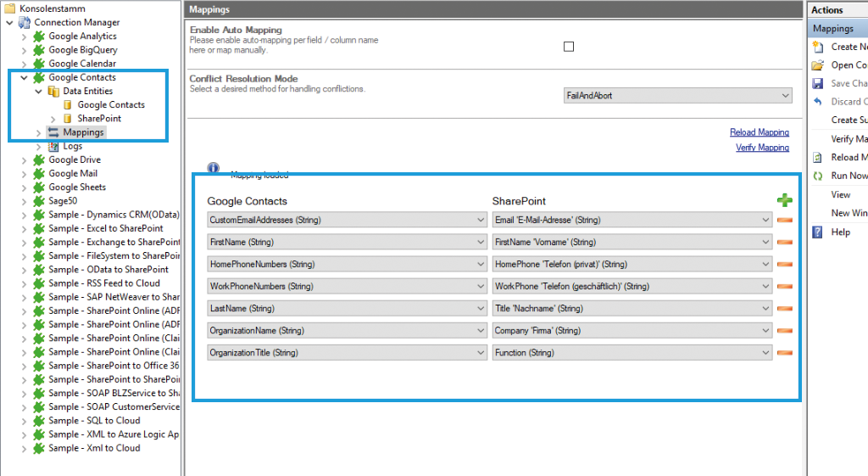
Task: Click the Verify Mapping link
Action: click(761, 148)
